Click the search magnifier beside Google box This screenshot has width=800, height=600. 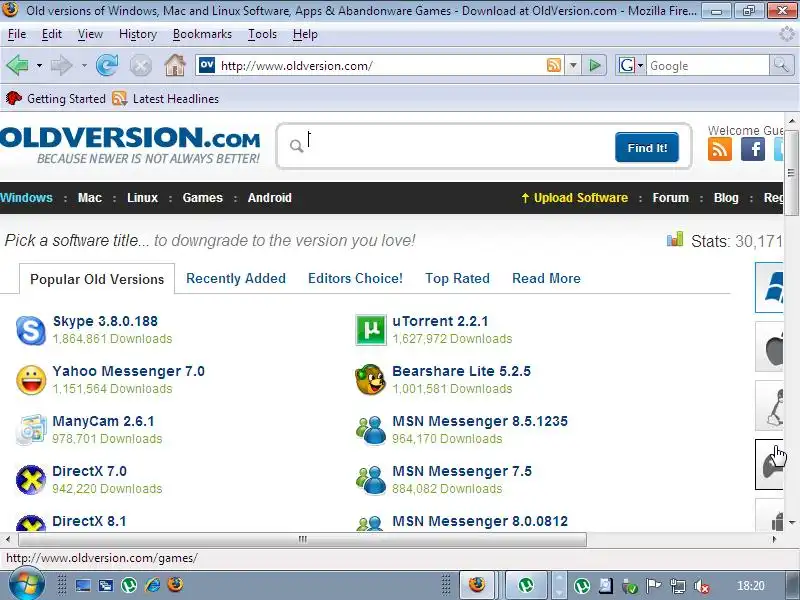[x=781, y=65]
